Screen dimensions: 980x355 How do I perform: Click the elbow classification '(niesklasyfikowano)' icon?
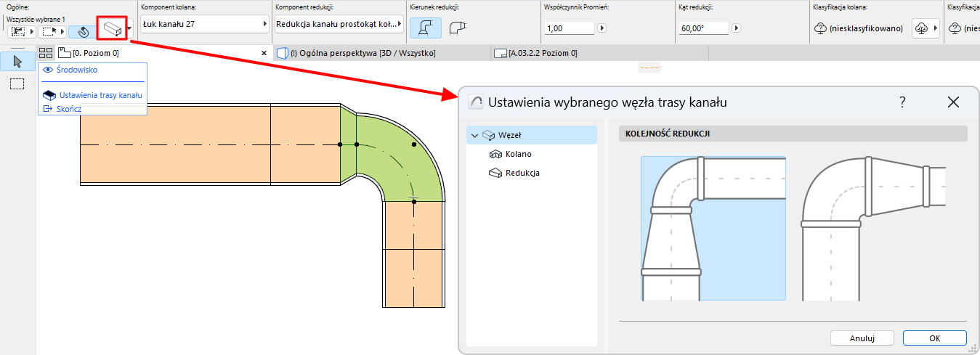pos(820,28)
